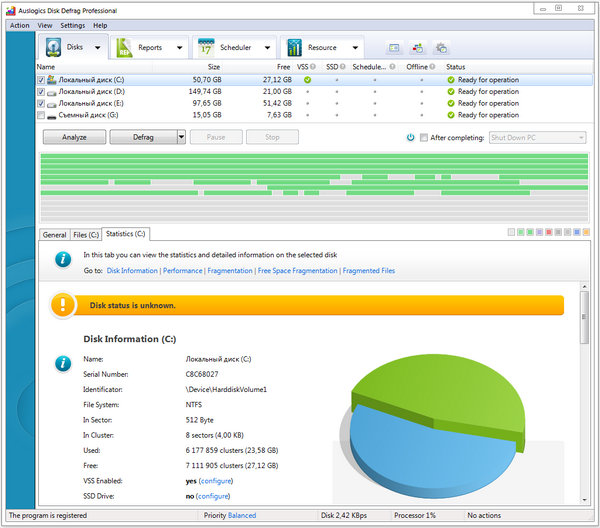The width and height of the screenshot is (600, 528).
Task: Open the Shut Down PC combo box
Action: (x=537, y=137)
